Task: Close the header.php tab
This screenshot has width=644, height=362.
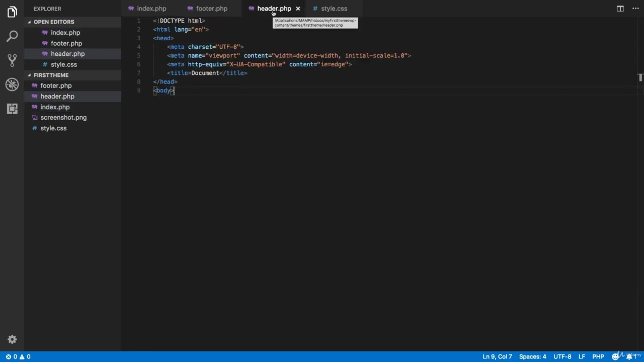Action: (298, 9)
